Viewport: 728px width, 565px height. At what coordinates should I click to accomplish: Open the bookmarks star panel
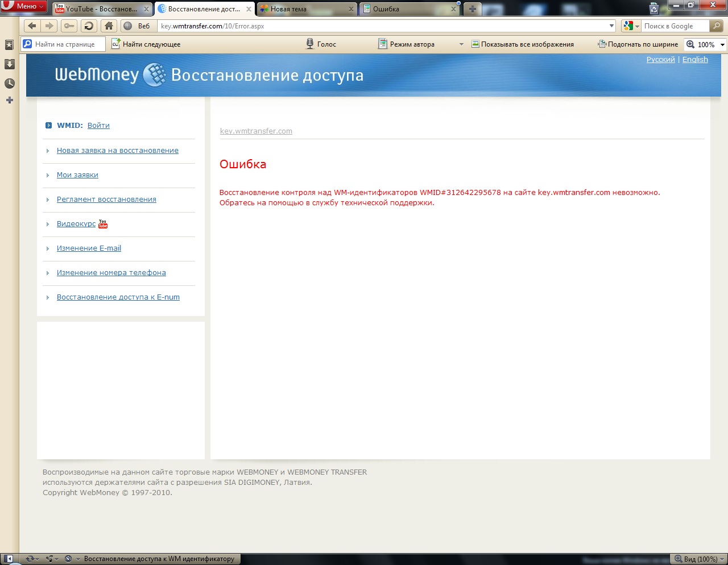pyautogui.click(x=9, y=45)
